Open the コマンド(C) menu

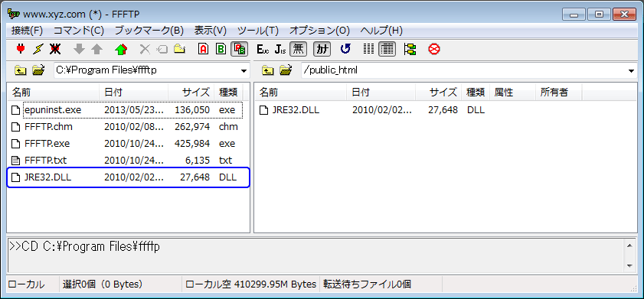click(79, 31)
